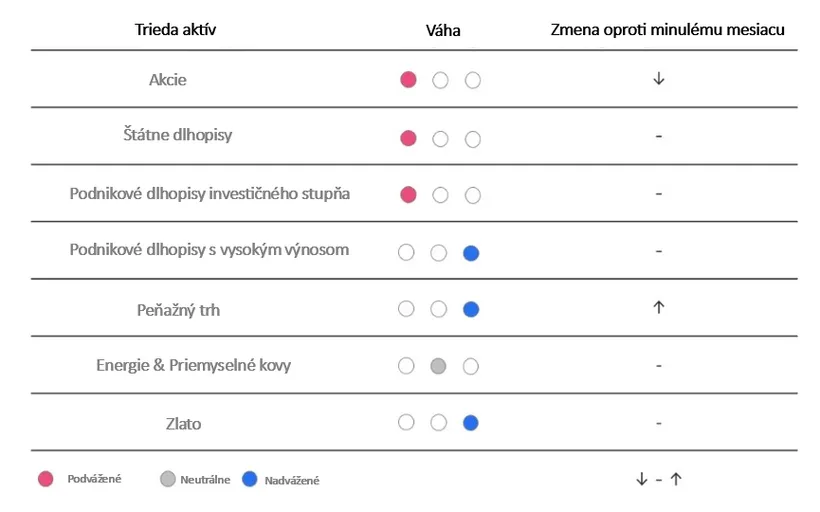Select the filled blue circle for Zlato

[471, 423]
